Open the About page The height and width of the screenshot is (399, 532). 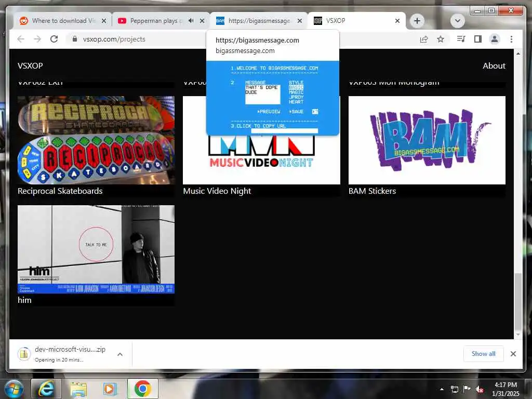coord(494,66)
